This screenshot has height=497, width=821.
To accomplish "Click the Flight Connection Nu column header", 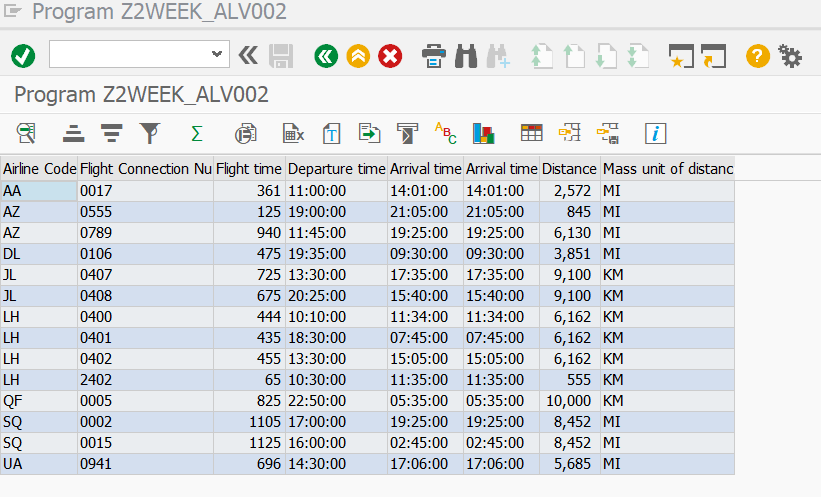I will pos(146,169).
